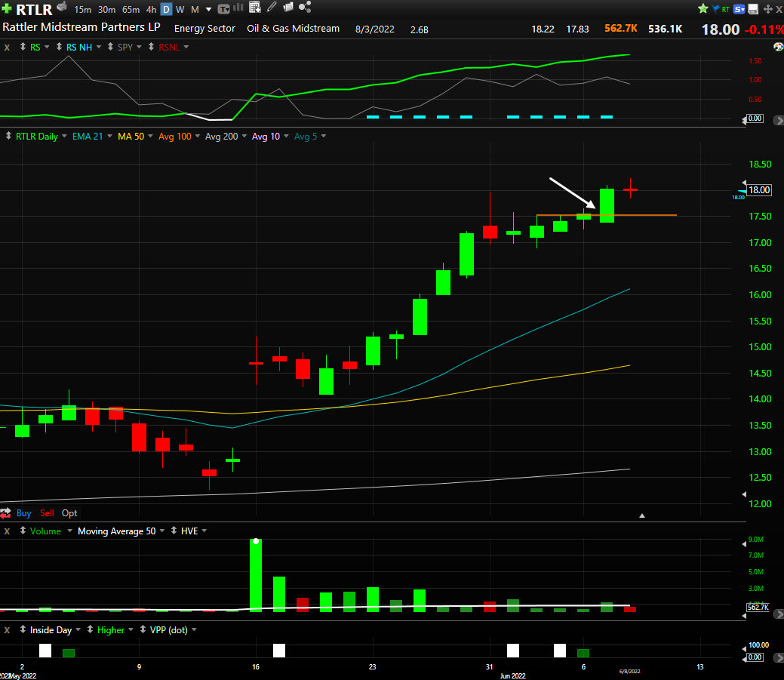The height and width of the screenshot is (680, 784).
Task: Open the Volume indicator menu
Action: pos(45,531)
